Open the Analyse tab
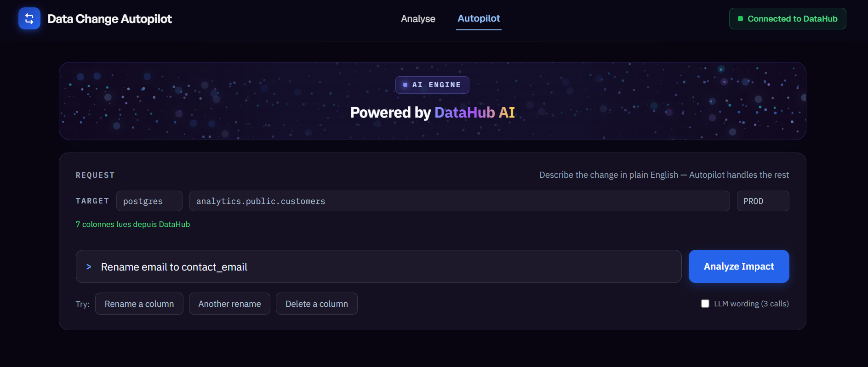 (418, 19)
